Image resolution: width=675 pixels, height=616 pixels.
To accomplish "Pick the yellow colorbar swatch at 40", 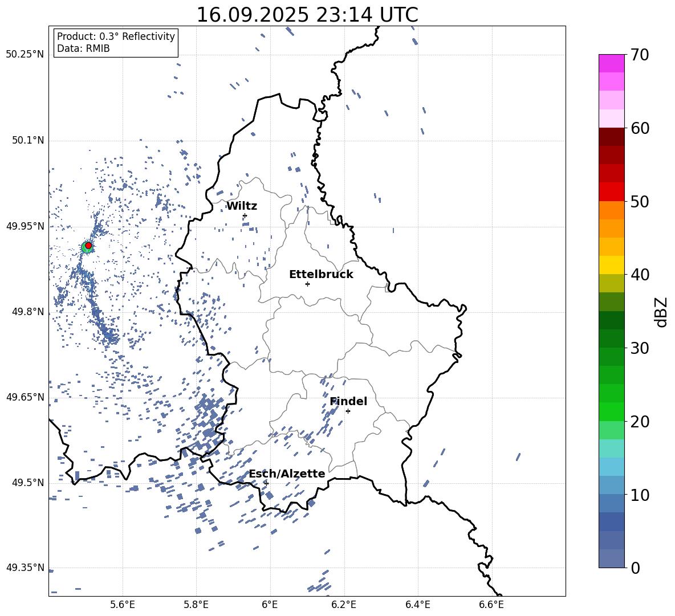I will 612,265.
